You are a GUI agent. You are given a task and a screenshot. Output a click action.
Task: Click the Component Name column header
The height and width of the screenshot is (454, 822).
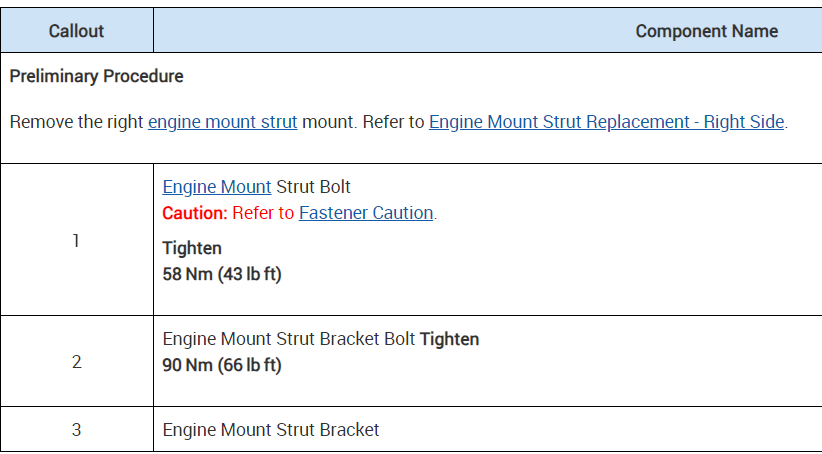(706, 31)
